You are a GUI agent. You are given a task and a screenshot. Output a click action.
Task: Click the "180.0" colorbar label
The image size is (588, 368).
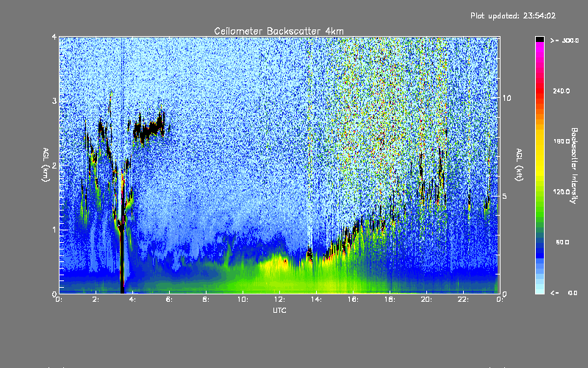click(562, 141)
